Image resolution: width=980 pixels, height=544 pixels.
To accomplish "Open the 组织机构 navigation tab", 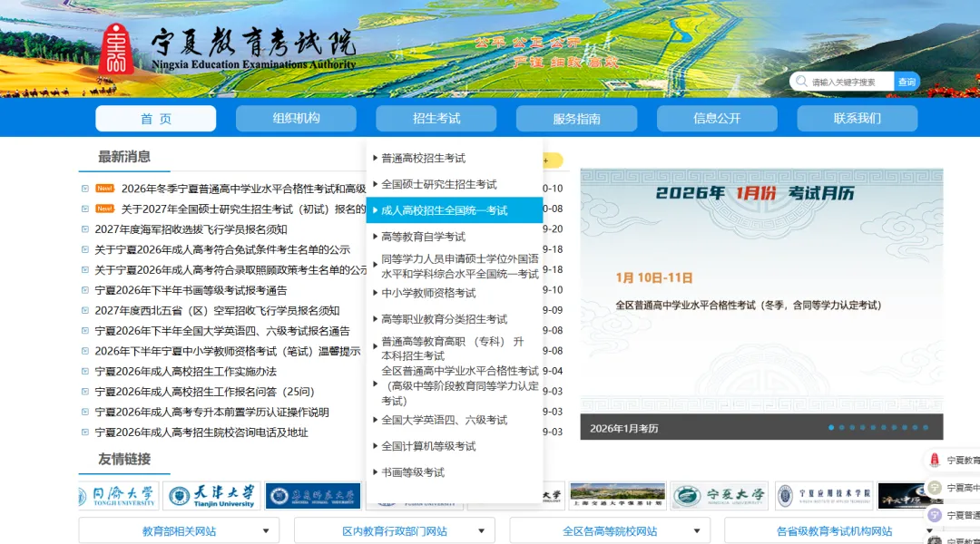I will tap(296, 118).
